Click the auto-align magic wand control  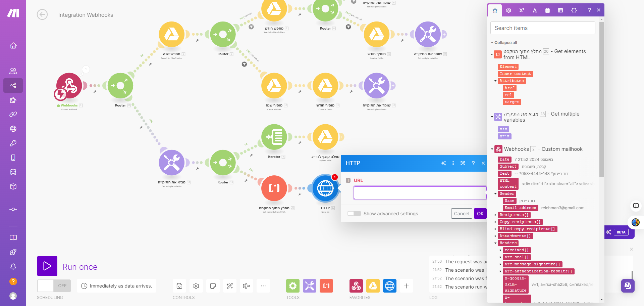pyautogui.click(x=230, y=286)
